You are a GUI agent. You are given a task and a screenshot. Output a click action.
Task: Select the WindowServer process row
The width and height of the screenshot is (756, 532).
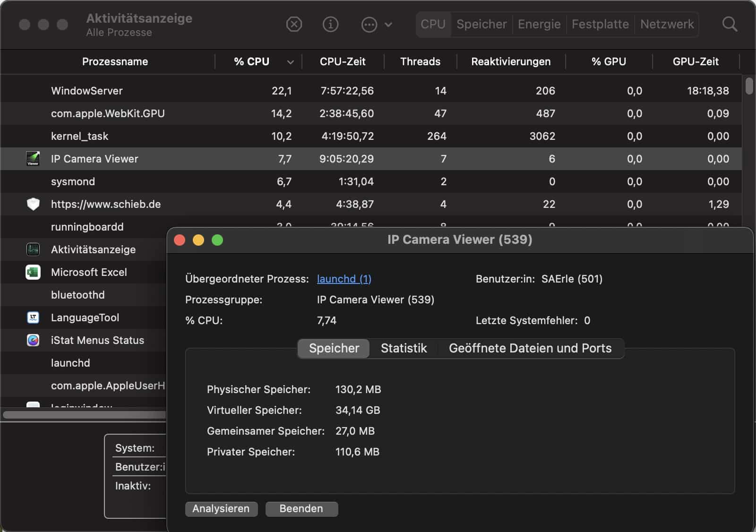(371, 91)
